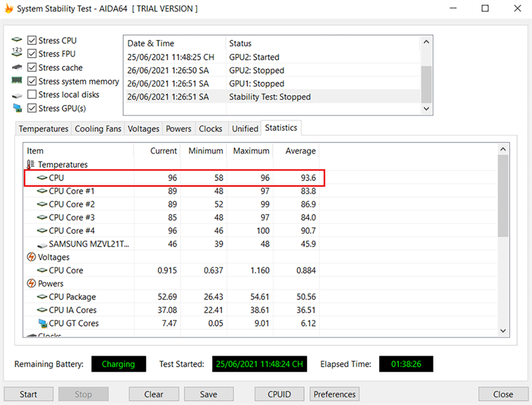Click the Temperatures thermometer icon
The image size is (532, 405).
click(x=31, y=164)
